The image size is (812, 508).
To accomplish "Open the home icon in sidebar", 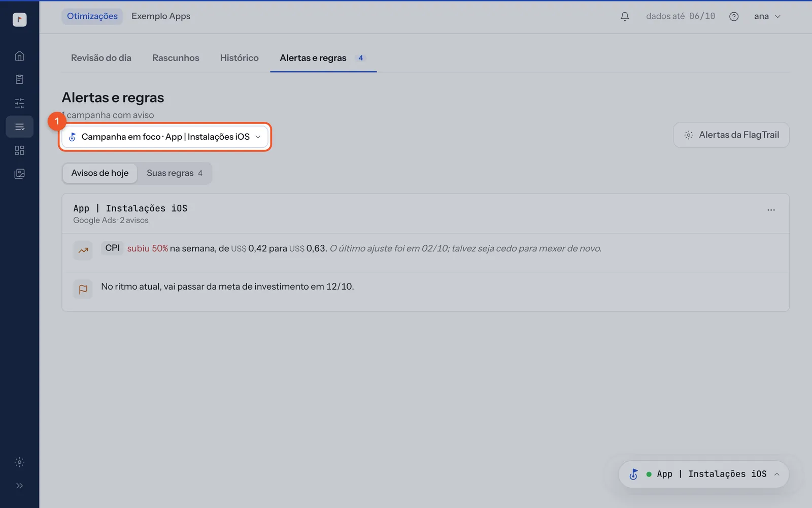I will pos(19,56).
